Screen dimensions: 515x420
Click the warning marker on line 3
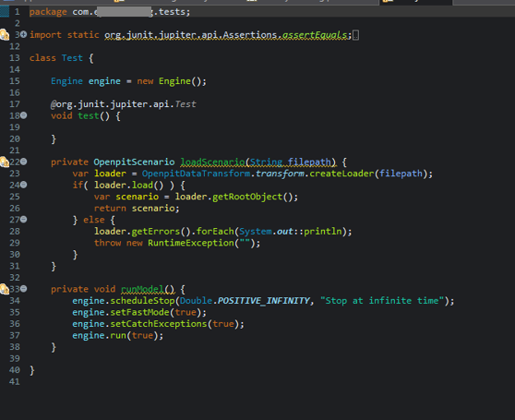pyautogui.click(x=5, y=34)
